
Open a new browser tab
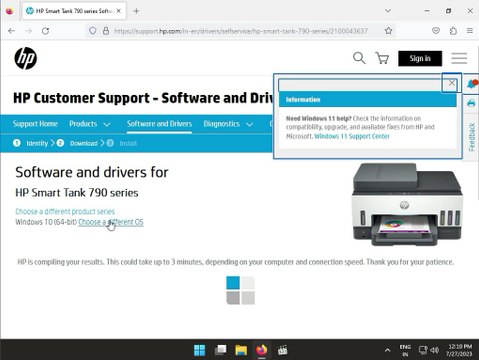point(136,11)
